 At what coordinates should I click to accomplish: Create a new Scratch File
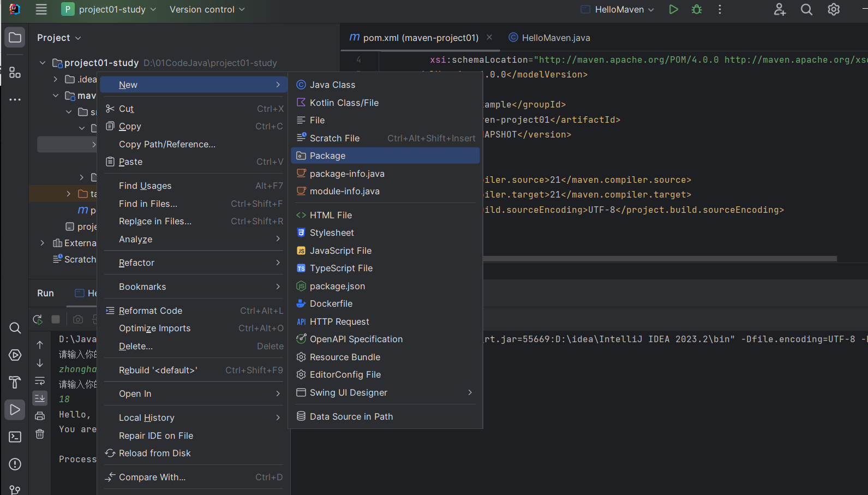click(x=385, y=138)
